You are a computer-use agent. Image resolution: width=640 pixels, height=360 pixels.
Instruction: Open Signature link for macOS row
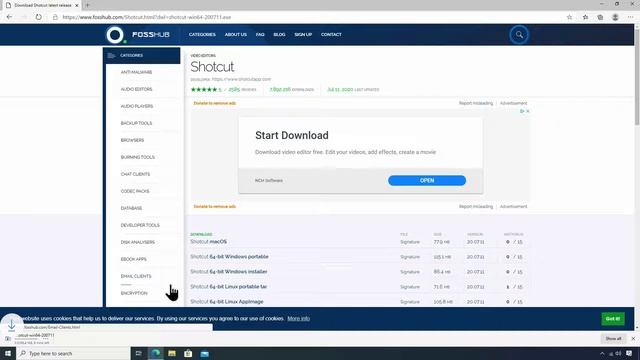pos(410,242)
